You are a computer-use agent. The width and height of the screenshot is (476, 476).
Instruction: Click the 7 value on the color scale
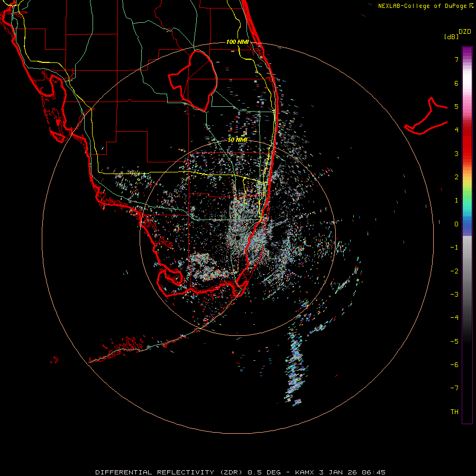456,59
